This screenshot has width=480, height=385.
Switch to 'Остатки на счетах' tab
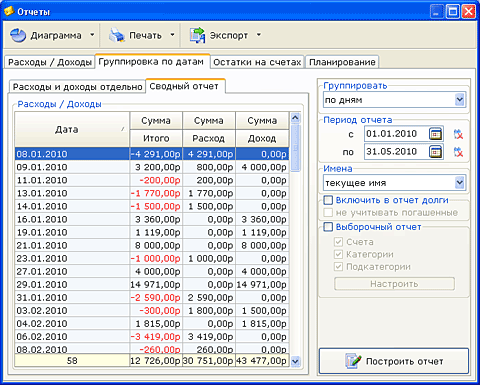tap(257, 62)
